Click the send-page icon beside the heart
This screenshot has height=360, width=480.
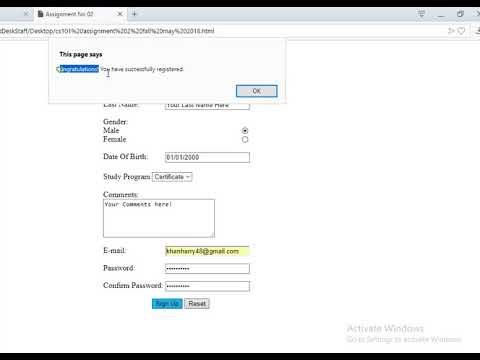[451, 31]
